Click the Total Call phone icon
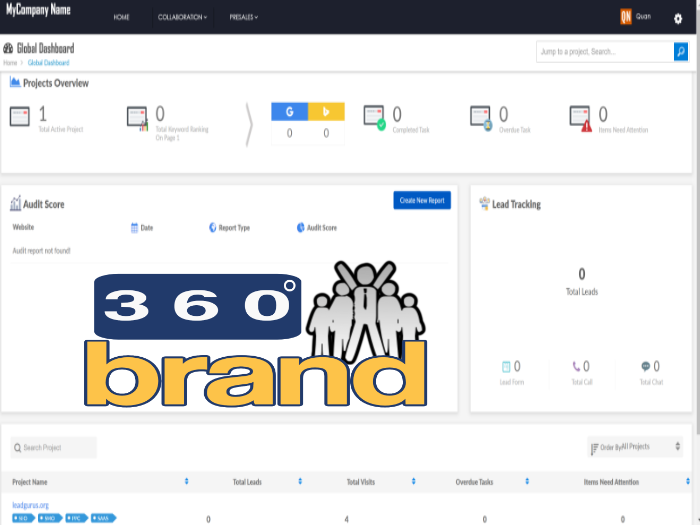This screenshot has width=700, height=525. [x=576, y=367]
